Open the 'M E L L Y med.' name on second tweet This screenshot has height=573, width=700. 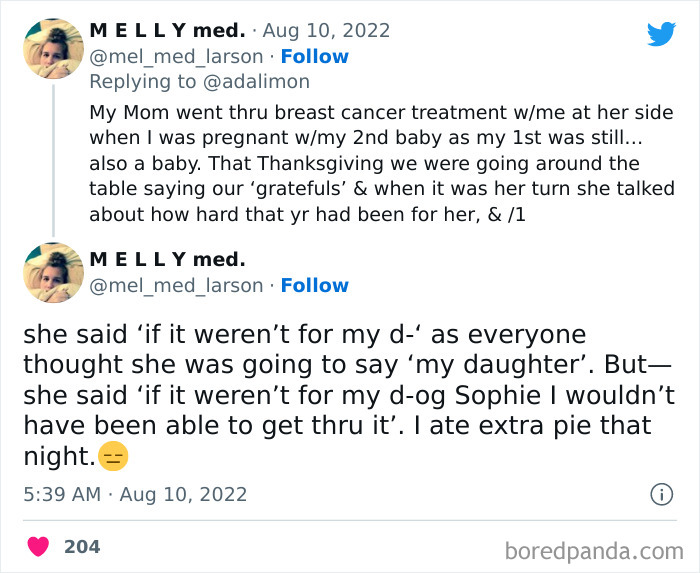(167, 260)
